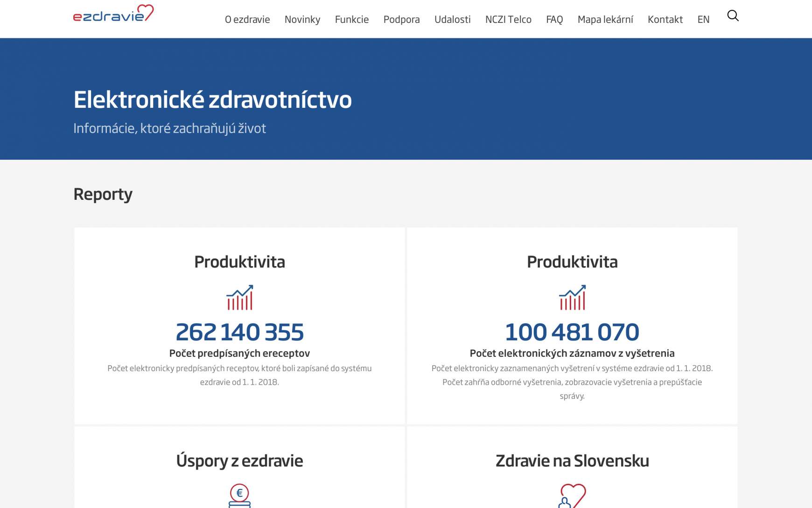Click description about zaznamenaných vyšetrení v systéme
The width and height of the screenshot is (812, 508).
[x=572, y=382]
